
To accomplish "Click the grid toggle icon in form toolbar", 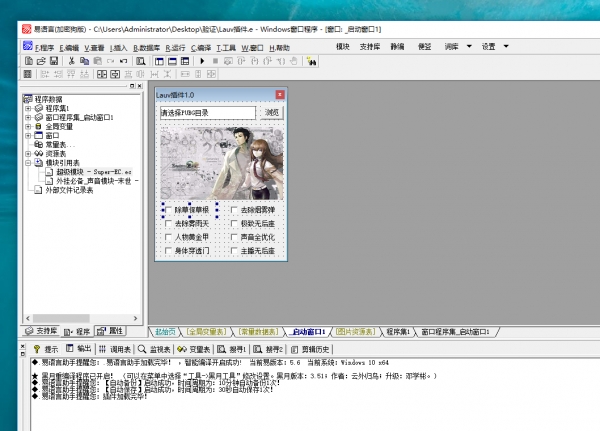I will (28, 74).
